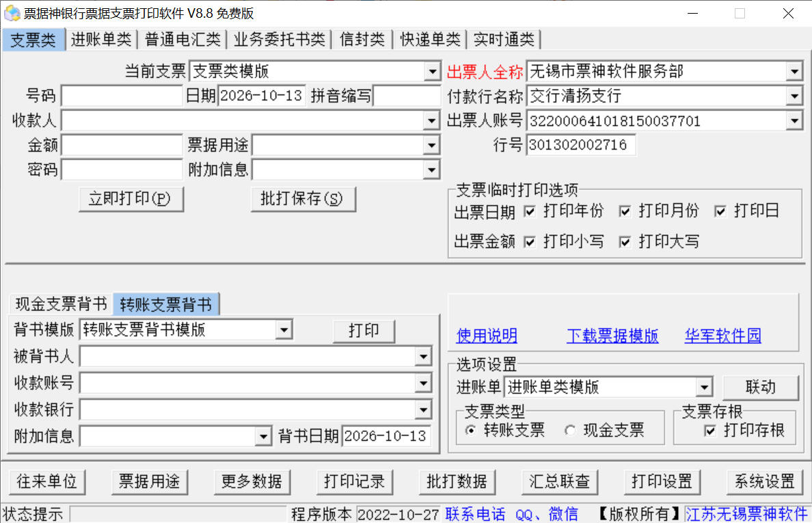Viewport: 812px width, 523px height.
Task: Open 系统设置
Action: coord(765,482)
